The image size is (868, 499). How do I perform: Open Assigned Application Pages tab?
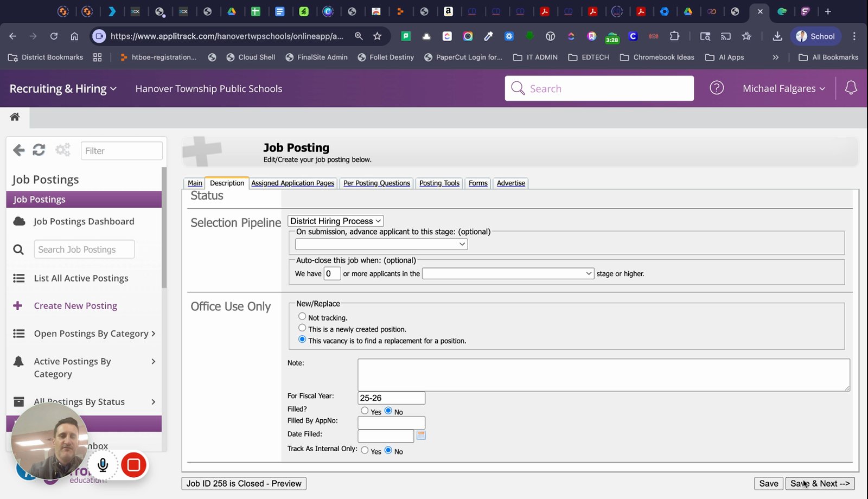(x=293, y=183)
